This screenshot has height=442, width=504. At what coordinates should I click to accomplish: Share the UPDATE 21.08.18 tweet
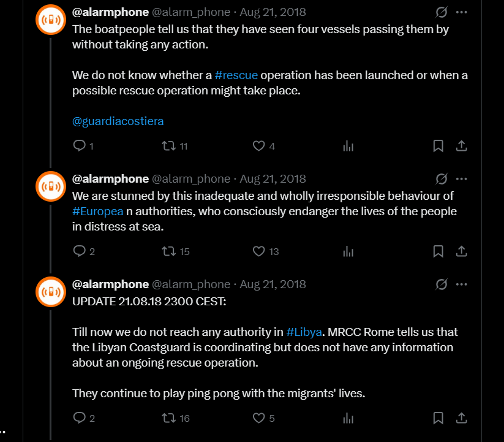pos(462,418)
